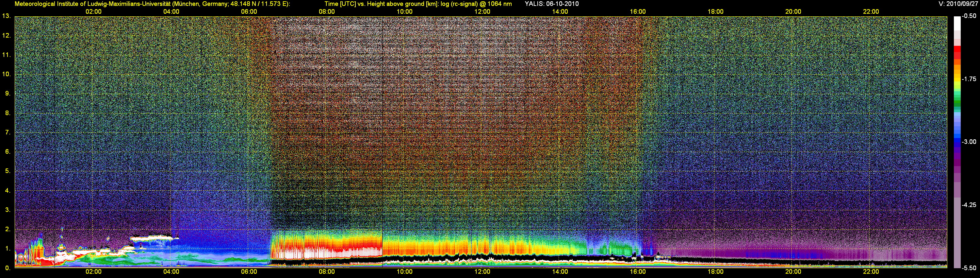Click the '12:00' label on the bottom time axis
Image resolution: width=980 pixels, height=278 pixels.
482,271
